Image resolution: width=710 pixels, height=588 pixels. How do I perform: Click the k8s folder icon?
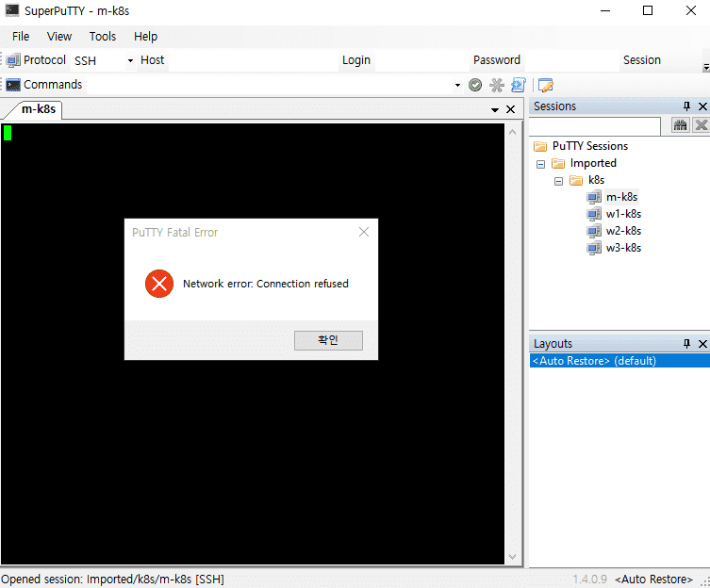click(x=576, y=181)
